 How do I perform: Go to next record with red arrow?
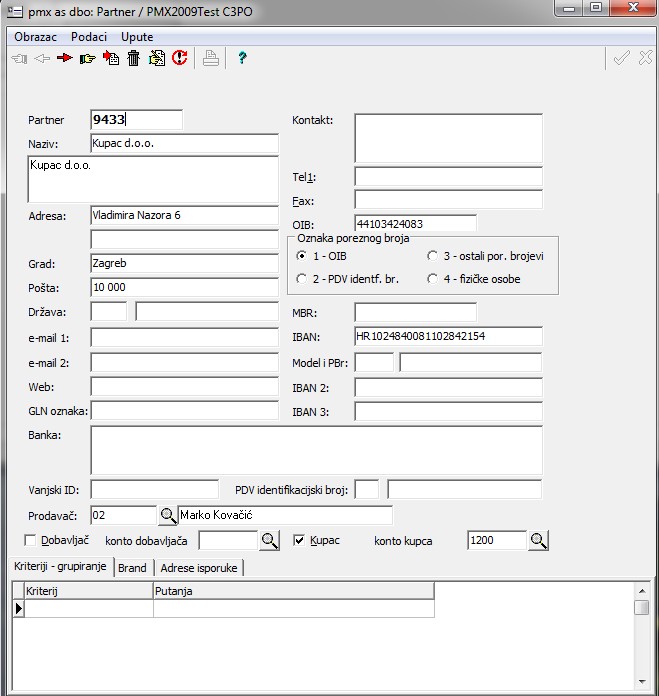65,58
